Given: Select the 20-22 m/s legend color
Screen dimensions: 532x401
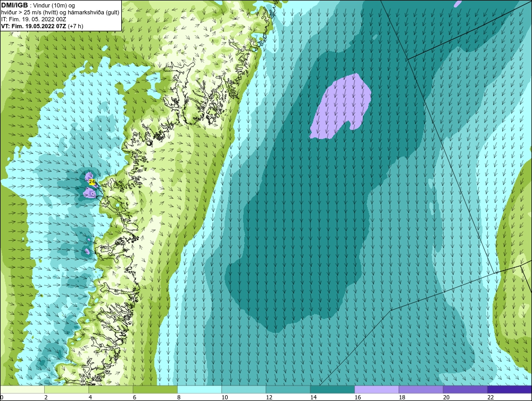Looking at the screenshot, I should (x=465, y=389).
